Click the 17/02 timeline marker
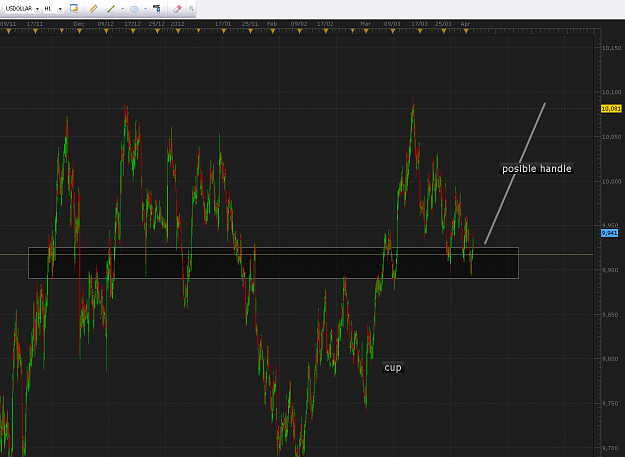 tap(326, 31)
